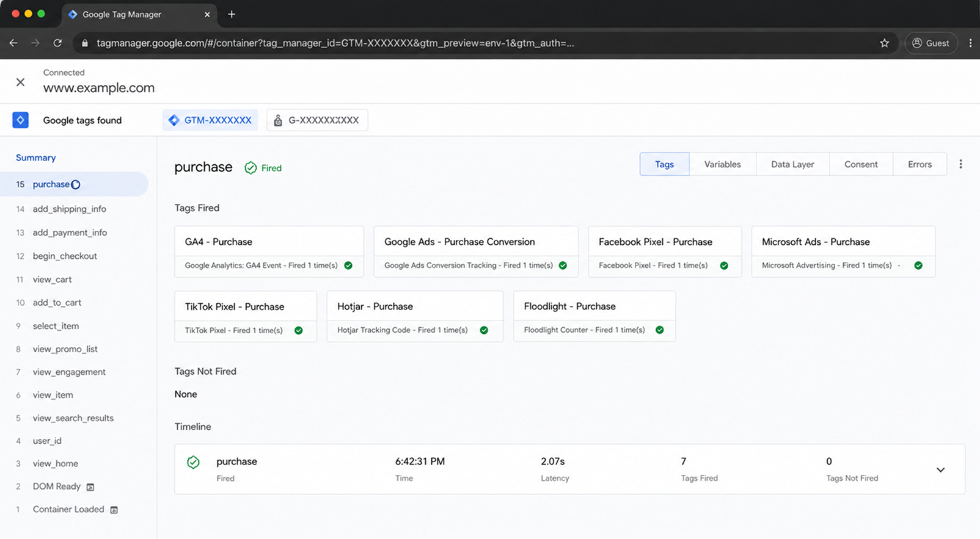980x539 pixels.
Task: Open the Google Ads - Purchase Conversion card
Action: pyautogui.click(x=476, y=251)
